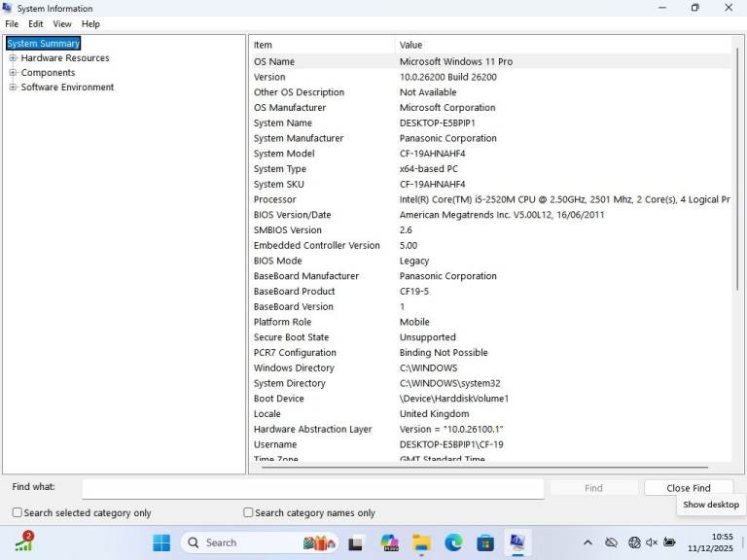Viewport: 747px width, 560px height.
Task: Select System Summary in the tree
Action: (44, 44)
